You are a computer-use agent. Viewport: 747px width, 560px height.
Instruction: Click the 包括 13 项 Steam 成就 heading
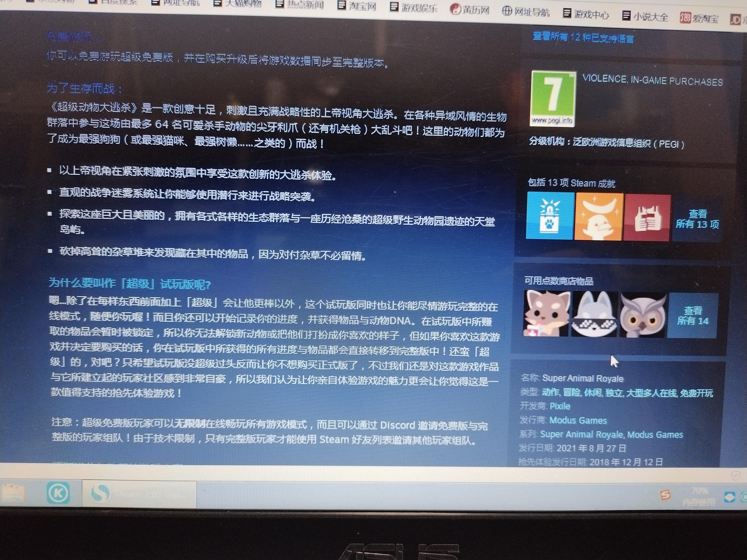tap(571, 183)
